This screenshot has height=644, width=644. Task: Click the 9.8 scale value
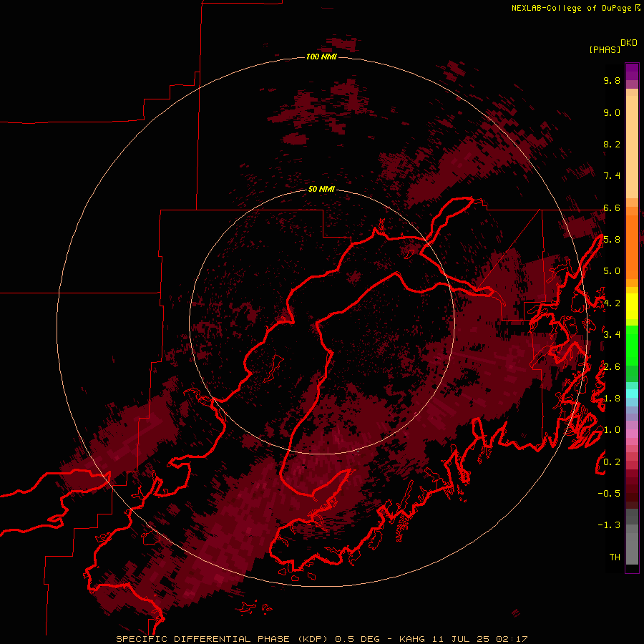click(612, 80)
